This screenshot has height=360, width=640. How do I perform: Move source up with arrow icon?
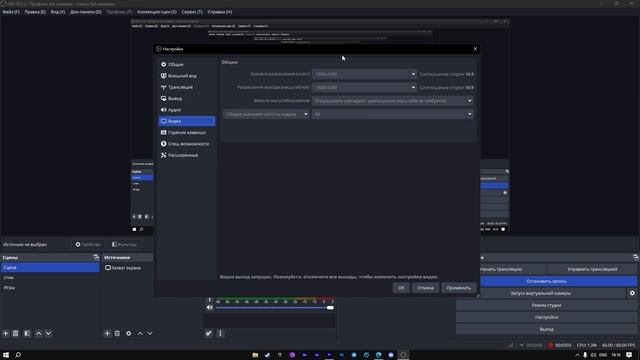140,333
